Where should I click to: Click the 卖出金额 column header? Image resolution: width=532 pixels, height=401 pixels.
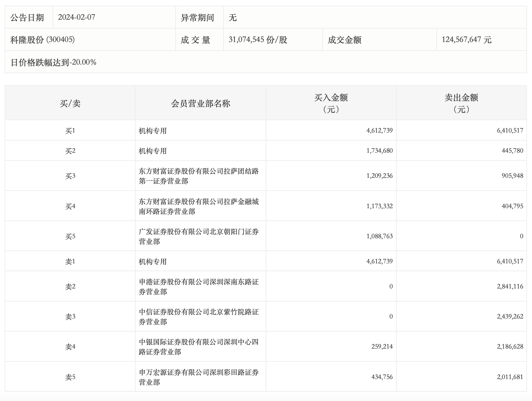(461, 103)
